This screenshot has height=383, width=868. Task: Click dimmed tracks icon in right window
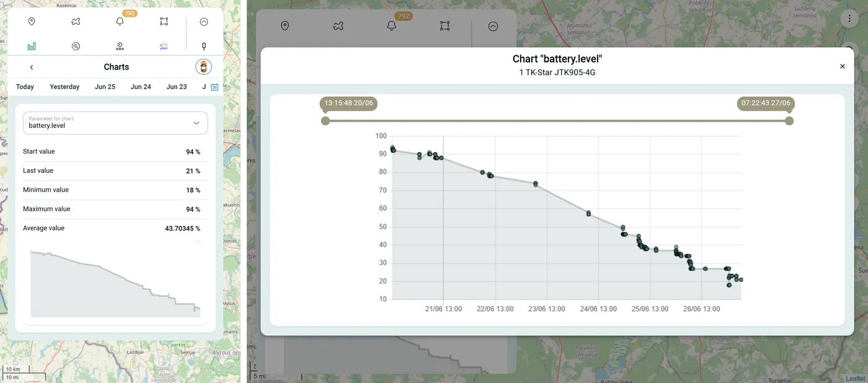click(x=338, y=26)
